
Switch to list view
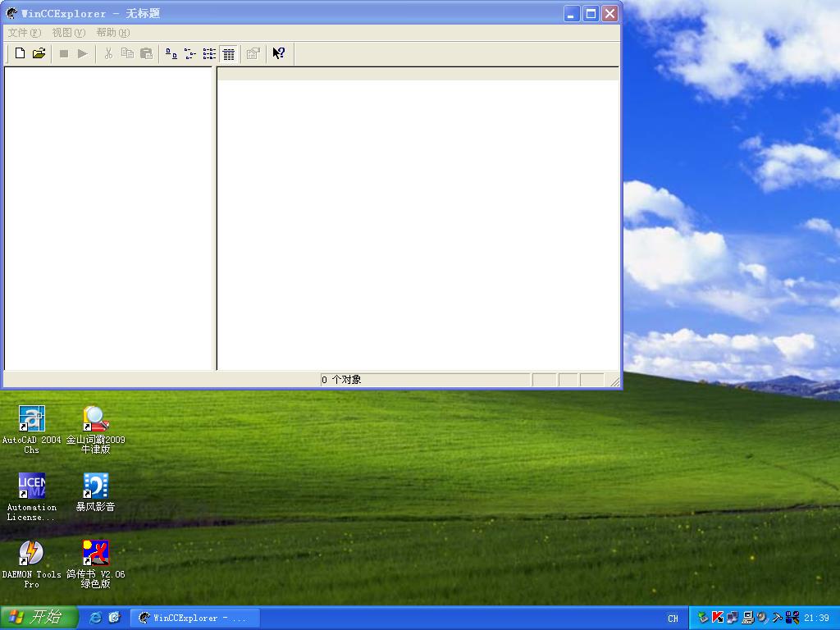pos(209,53)
